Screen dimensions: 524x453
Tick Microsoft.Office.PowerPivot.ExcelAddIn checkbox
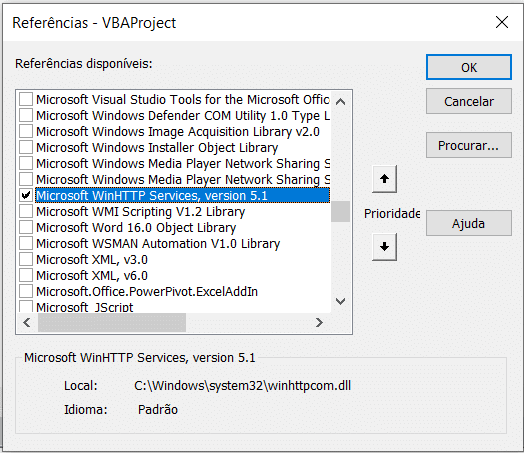(x=26, y=292)
